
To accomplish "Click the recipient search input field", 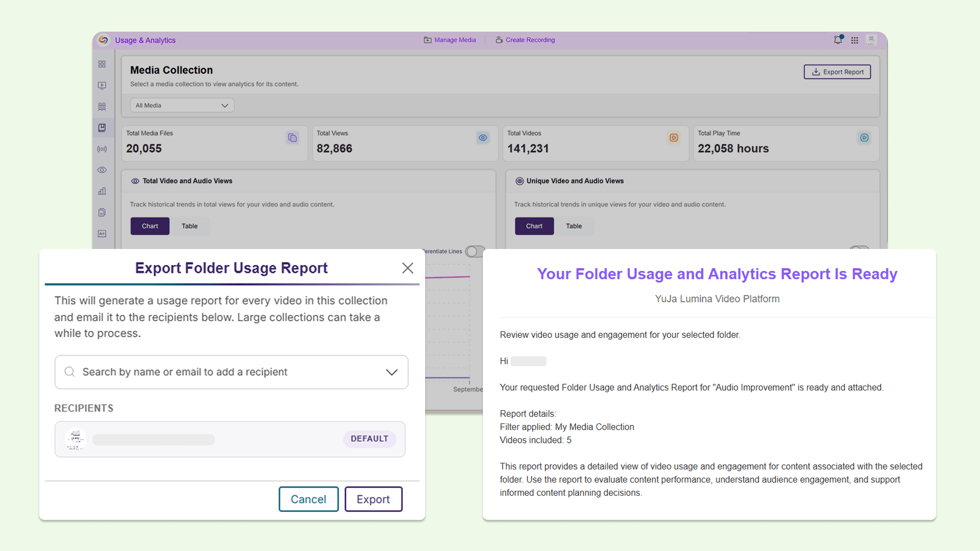I will (x=231, y=372).
